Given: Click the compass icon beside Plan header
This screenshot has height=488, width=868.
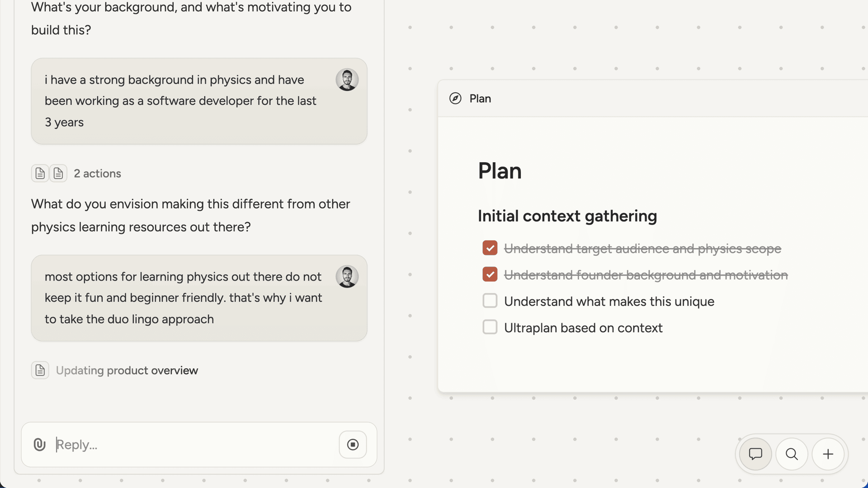Looking at the screenshot, I should pyautogui.click(x=455, y=98).
